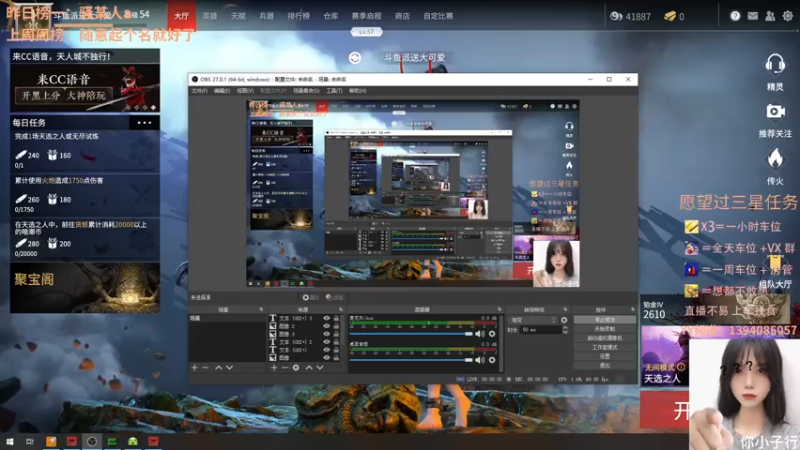Switch to the 英雄 tab in the game
800x450 pixels.
click(210, 16)
